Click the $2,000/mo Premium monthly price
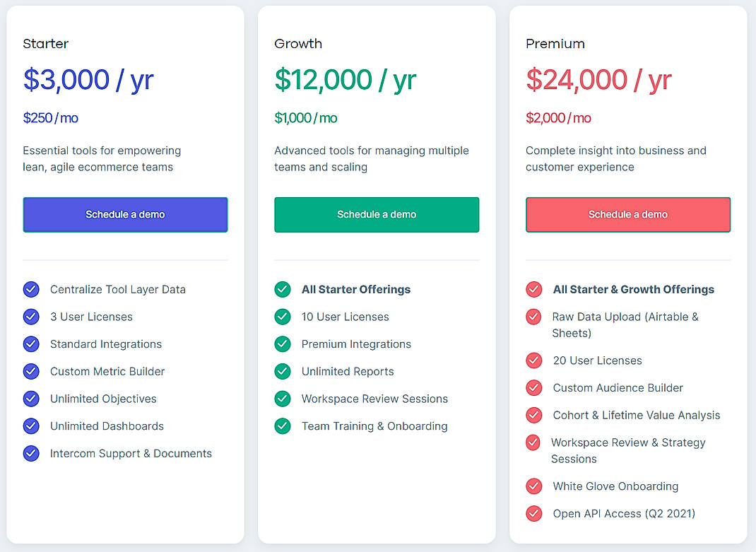The image size is (756, 552). pos(558,117)
